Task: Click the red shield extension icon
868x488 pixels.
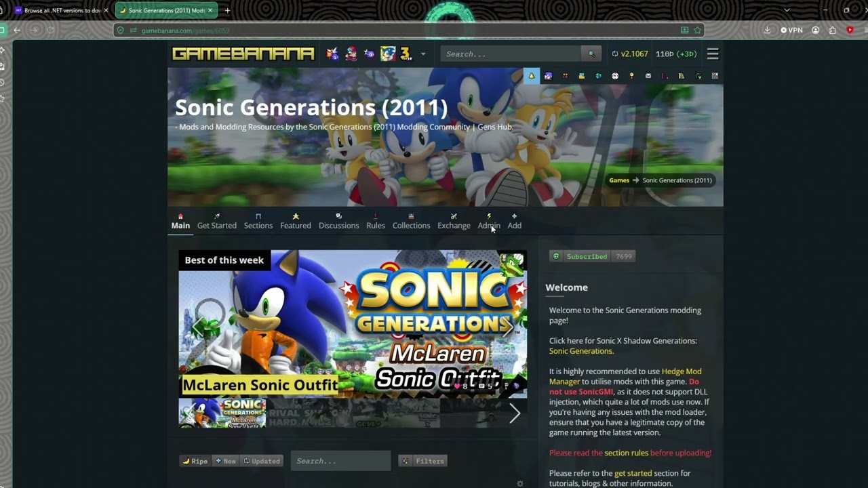Action: tap(850, 30)
